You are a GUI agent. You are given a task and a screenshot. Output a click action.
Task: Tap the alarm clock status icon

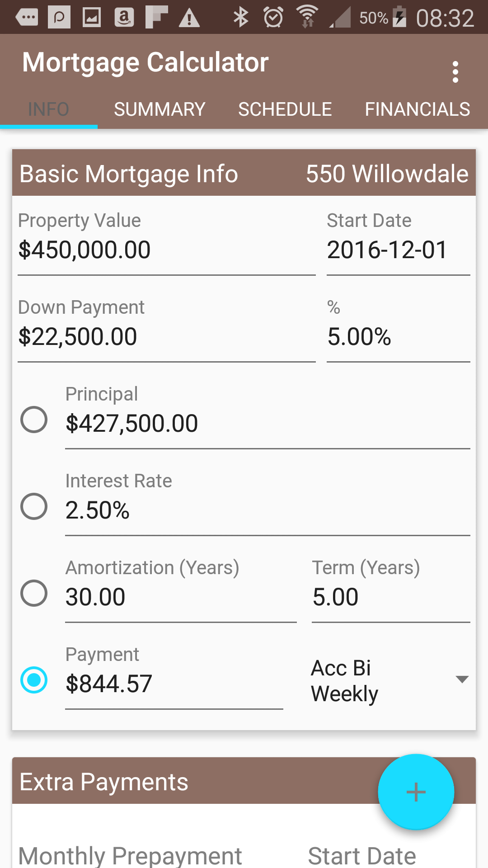tap(273, 18)
